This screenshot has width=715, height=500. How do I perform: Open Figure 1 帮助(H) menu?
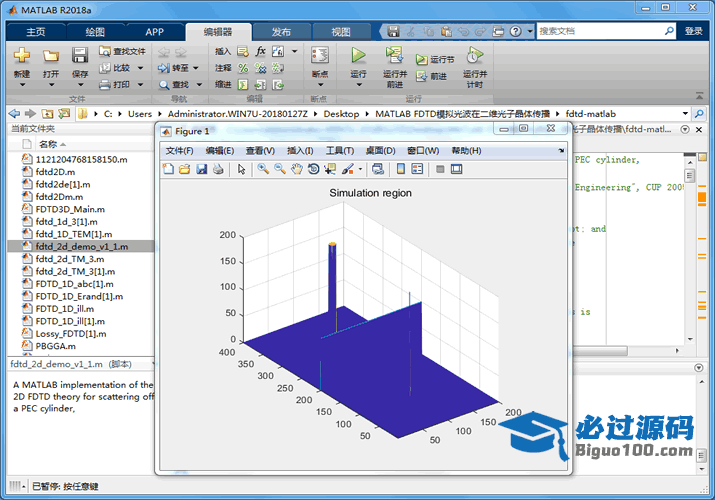pyautogui.click(x=466, y=150)
